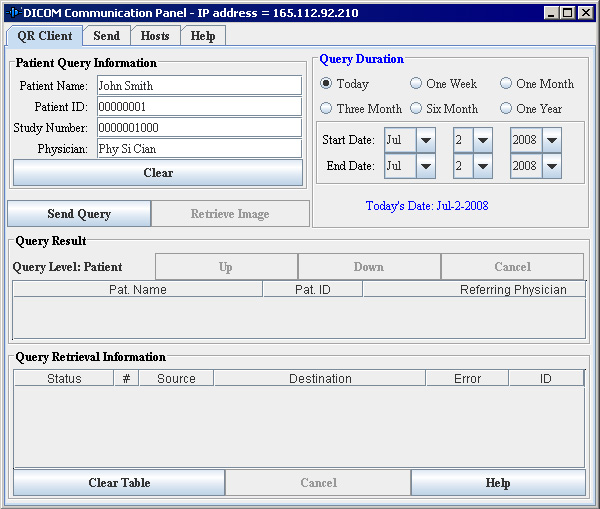Click the DICOM application icon in title bar
Screen dimensions: 600x509
[x=13, y=13]
